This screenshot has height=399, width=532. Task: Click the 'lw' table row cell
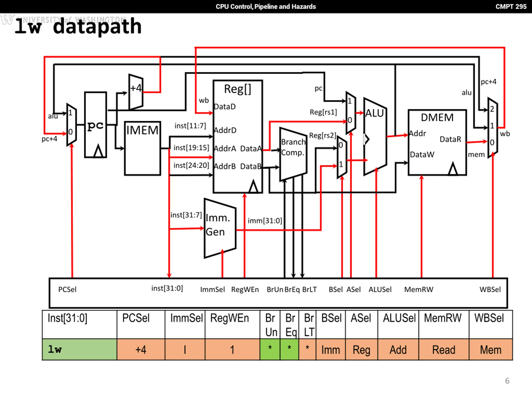80,350
